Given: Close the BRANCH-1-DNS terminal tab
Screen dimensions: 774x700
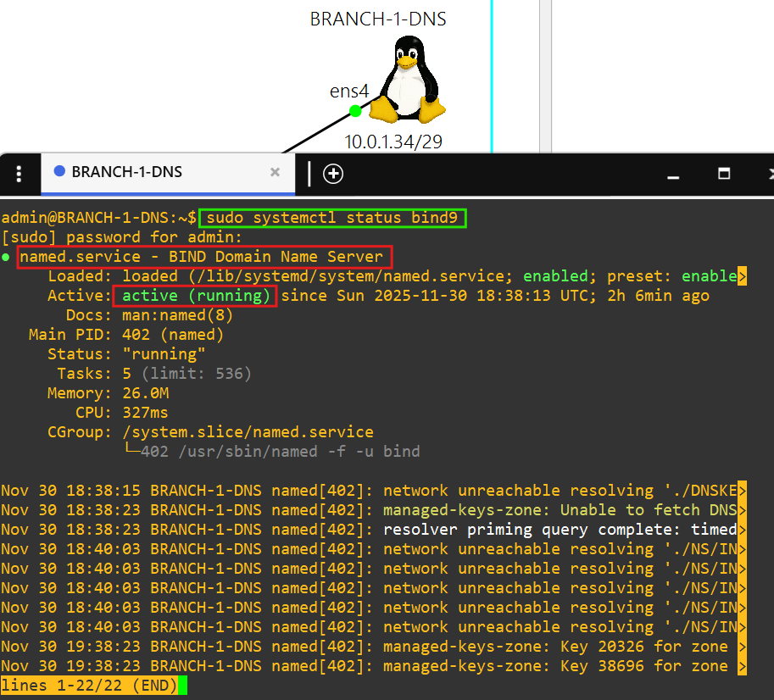Looking at the screenshot, I should (275, 172).
